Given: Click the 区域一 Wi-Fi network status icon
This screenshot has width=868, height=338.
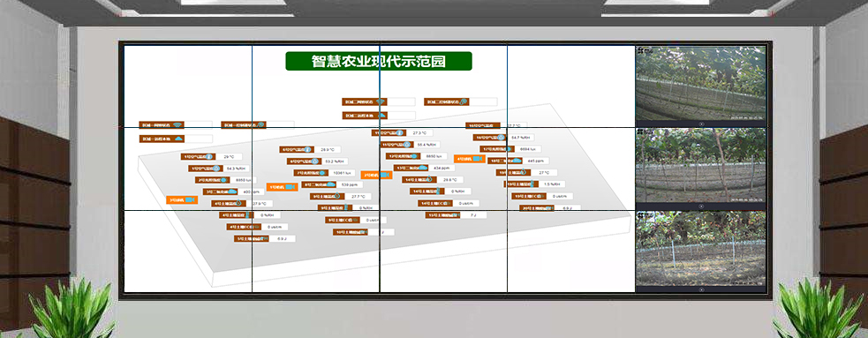Looking at the screenshot, I should click(x=177, y=125).
